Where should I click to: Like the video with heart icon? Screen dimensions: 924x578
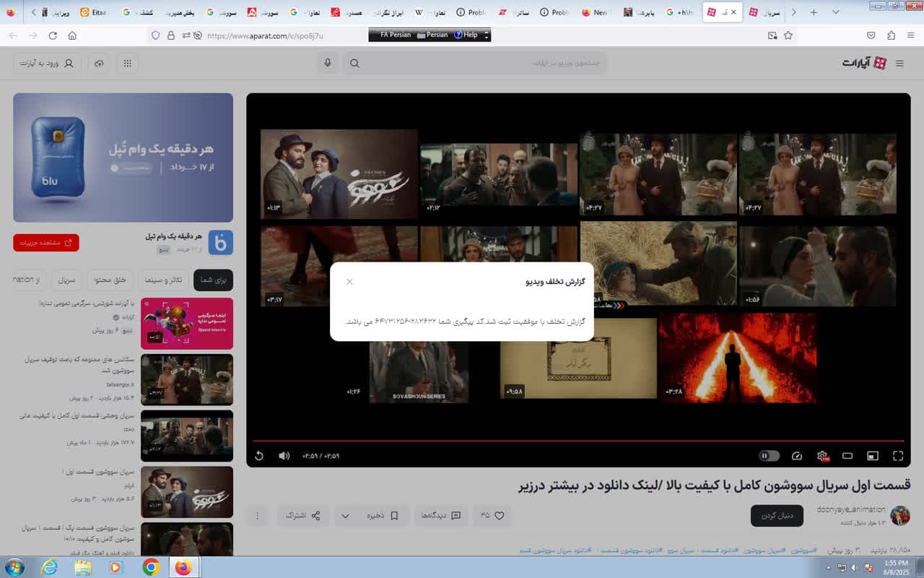pos(492,515)
